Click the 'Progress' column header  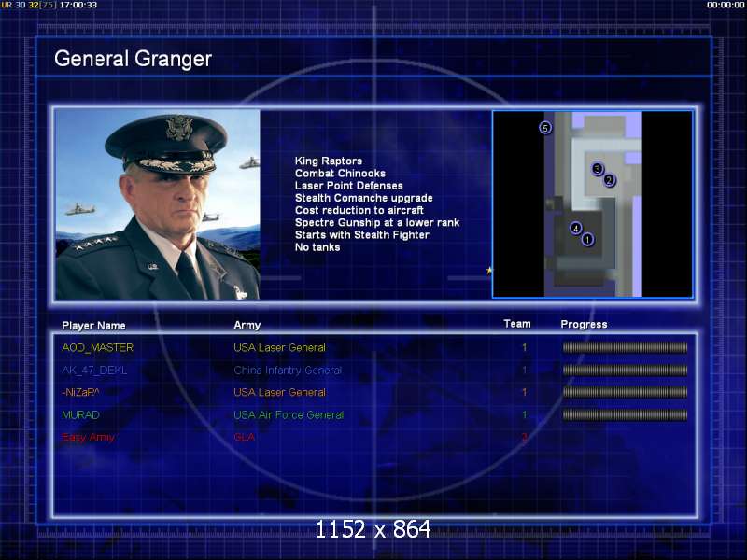pyautogui.click(x=585, y=324)
